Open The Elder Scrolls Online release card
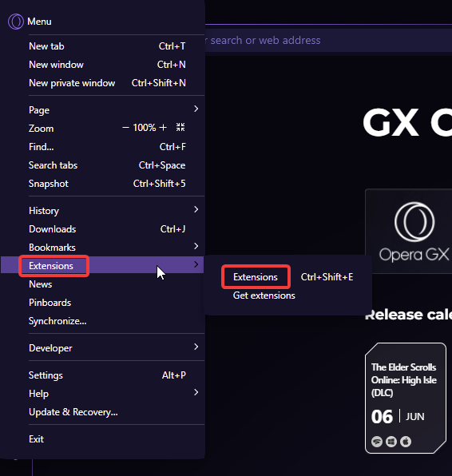Viewport: 452px width, 476px height. (406, 398)
